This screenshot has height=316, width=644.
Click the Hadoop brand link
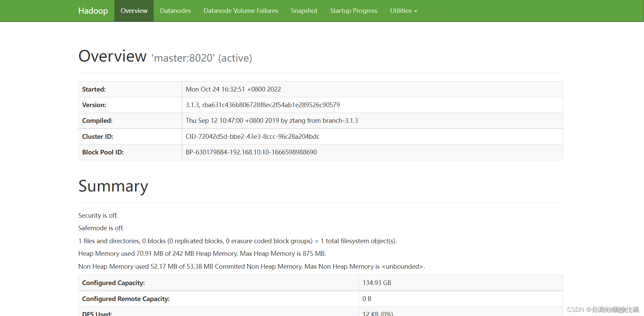tap(93, 11)
